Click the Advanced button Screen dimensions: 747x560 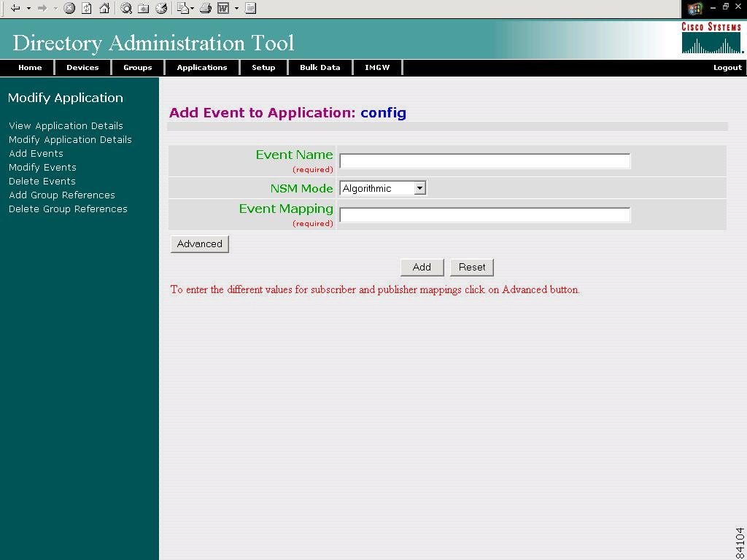[199, 244]
